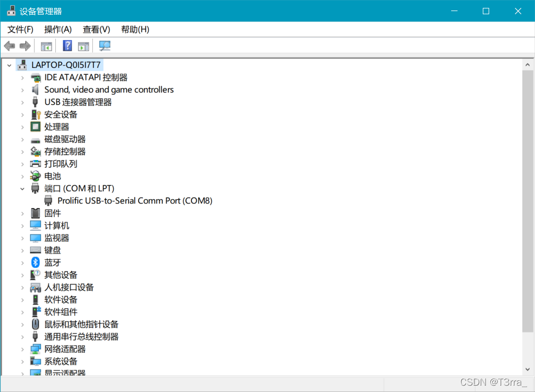Click the 其他设备 unknown device icon
The height and width of the screenshot is (392, 535).
(x=35, y=275)
